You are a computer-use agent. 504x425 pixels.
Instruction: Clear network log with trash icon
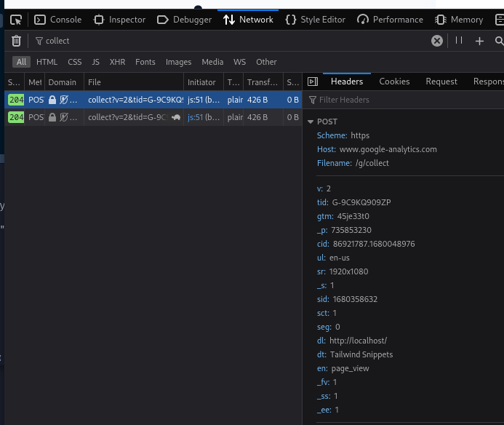coord(16,41)
